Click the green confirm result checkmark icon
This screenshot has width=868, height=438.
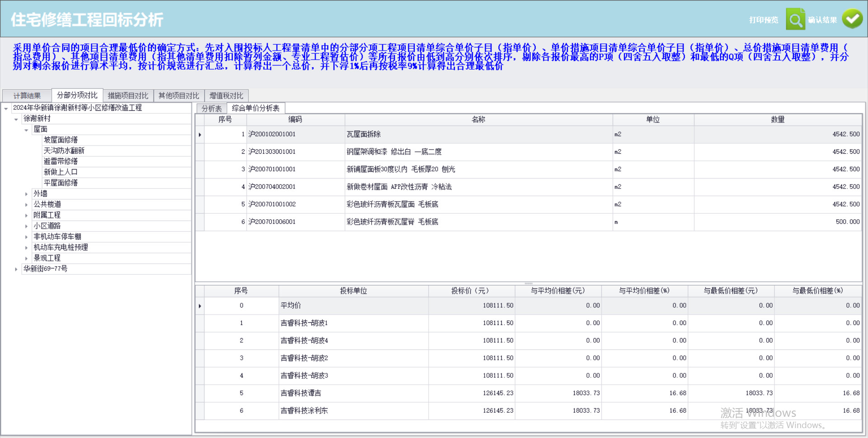click(852, 19)
